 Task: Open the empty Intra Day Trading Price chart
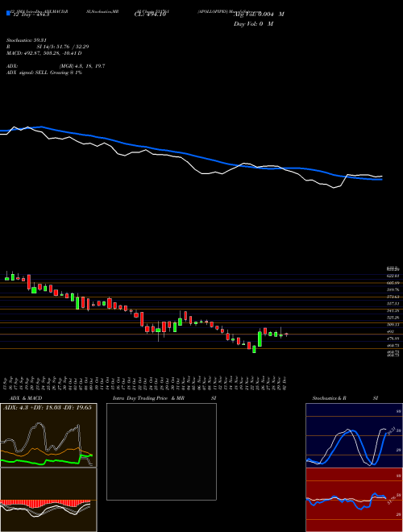tap(161, 451)
